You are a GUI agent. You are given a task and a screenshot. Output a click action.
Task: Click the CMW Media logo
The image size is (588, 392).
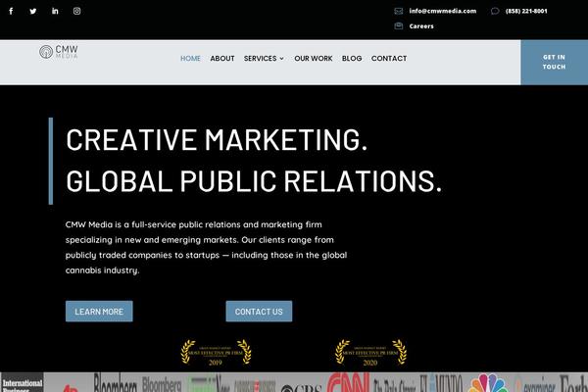point(59,52)
